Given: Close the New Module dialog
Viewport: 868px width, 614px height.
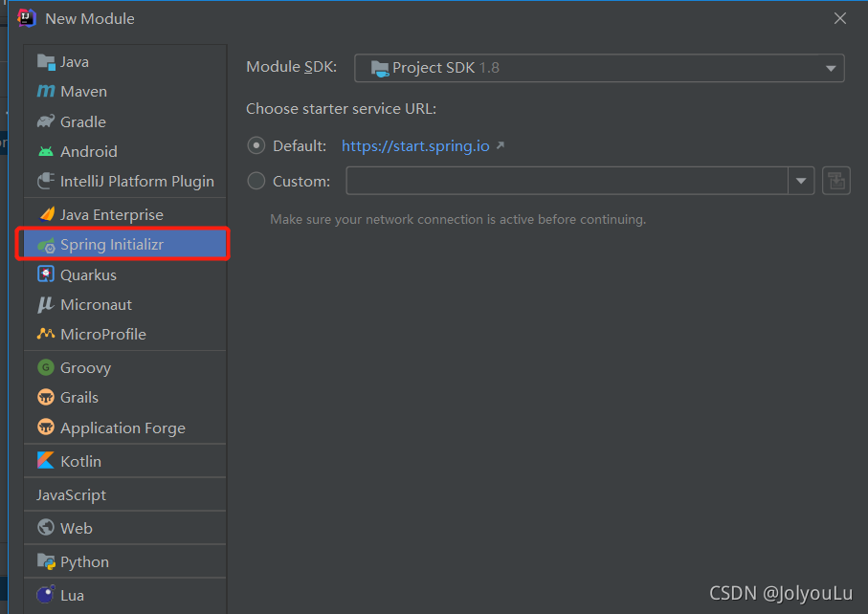Looking at the screenshot, I should pos(839,18).
